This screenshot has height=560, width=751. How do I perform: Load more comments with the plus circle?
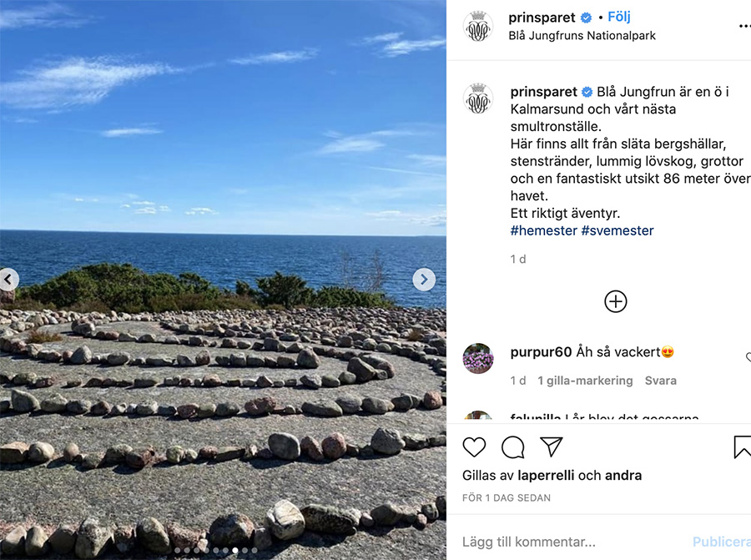coord(616,301)
